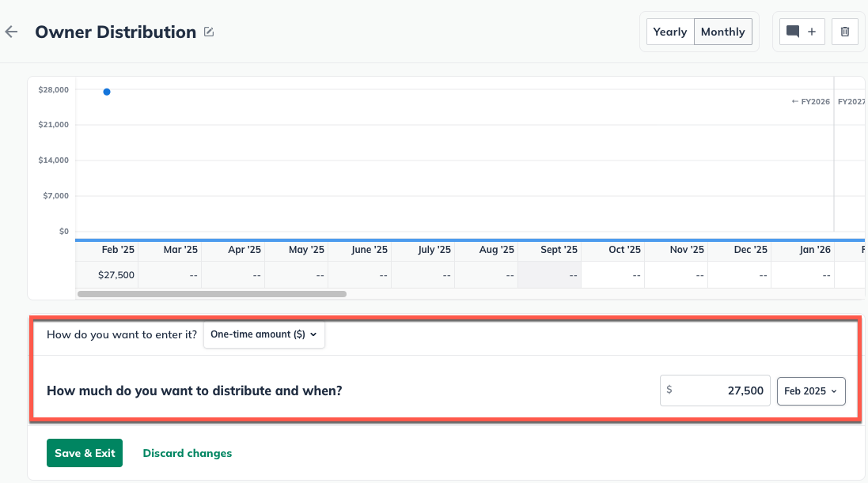
Task: Click the blue data point on chart
Action: [107, 92]
